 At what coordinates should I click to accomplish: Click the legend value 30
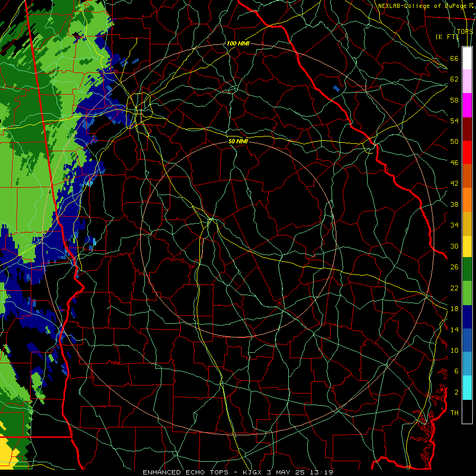point(454,246)
